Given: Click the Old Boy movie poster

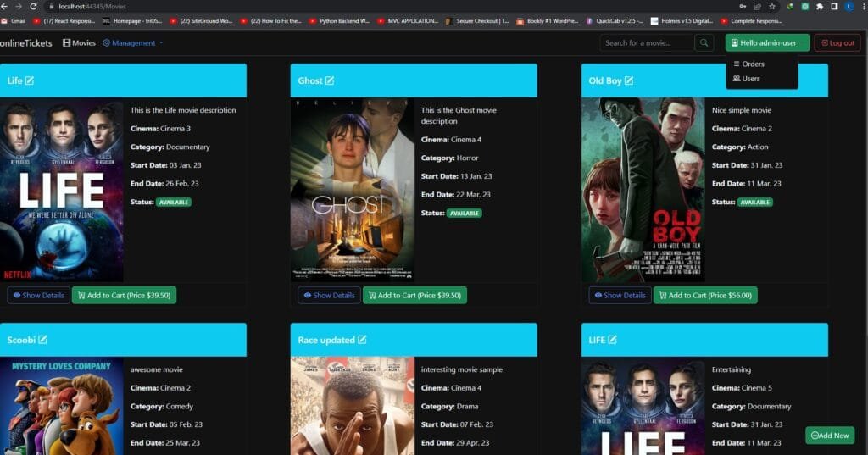Looking at the screenshot, I should [643, 190].
